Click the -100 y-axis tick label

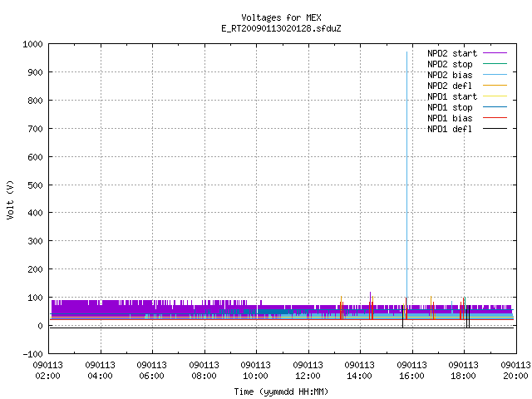[x=32, y=354]
